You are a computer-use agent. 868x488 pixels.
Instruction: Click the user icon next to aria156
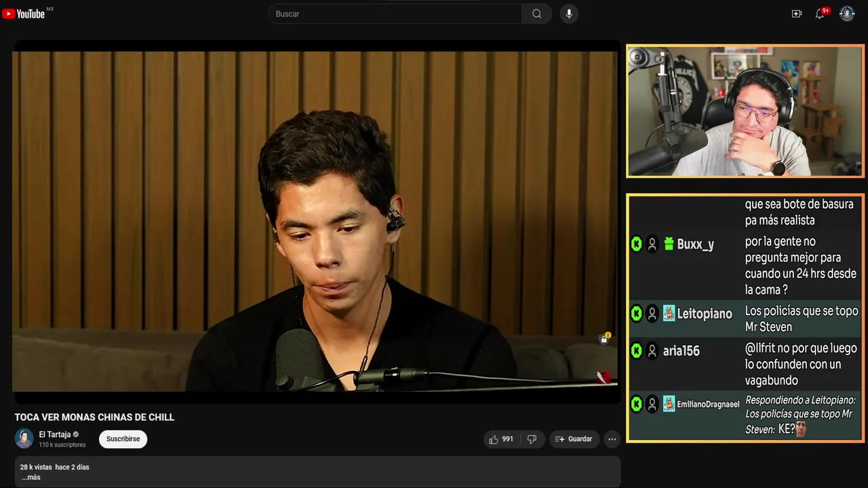point(652,350)
